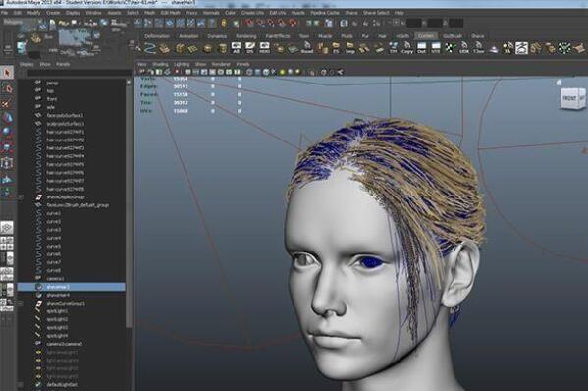The width and height of the screenshot is (588, 391).
Task: Activate the Move tool
Action: click(x=7, y=118)
